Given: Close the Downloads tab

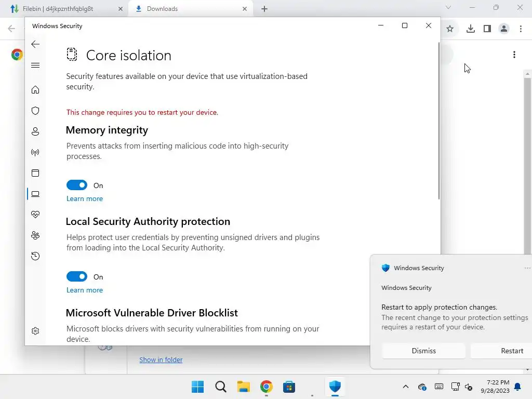Looking at the screenshot, I should 245,9.
